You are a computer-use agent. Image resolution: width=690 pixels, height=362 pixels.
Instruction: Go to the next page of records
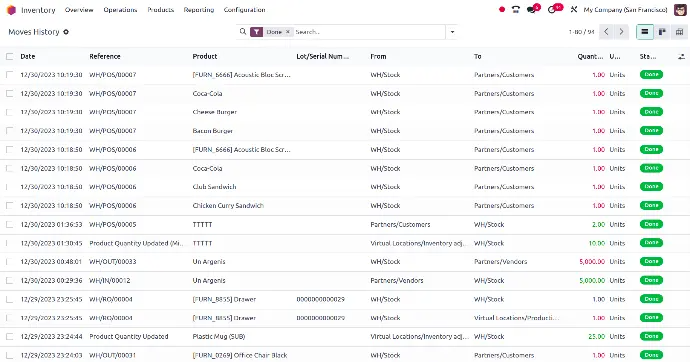pos(621,32)
